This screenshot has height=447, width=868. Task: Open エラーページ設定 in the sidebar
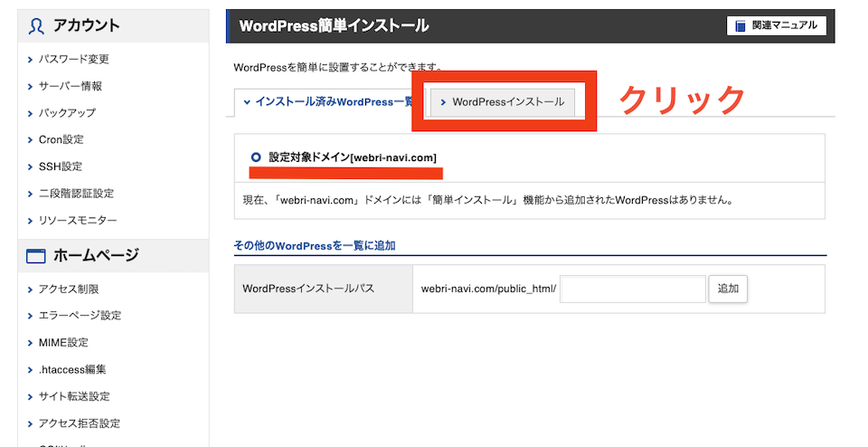tap(80, 315)
